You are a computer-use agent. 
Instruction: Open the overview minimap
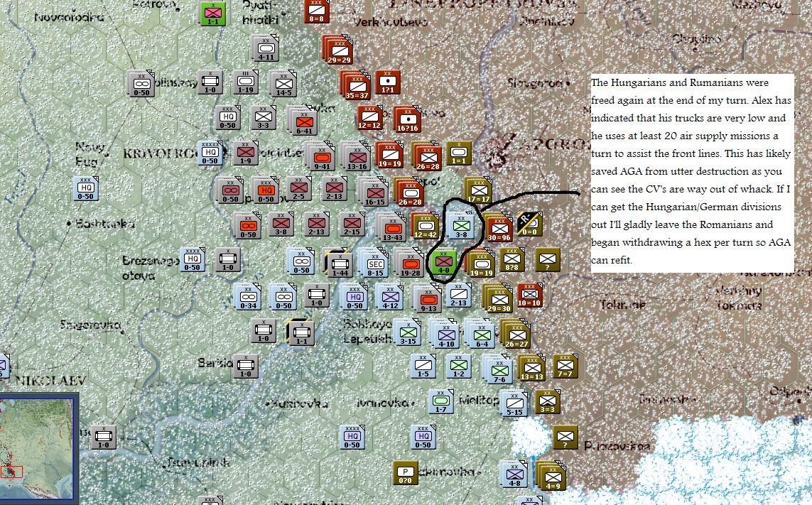pos(38,450)
